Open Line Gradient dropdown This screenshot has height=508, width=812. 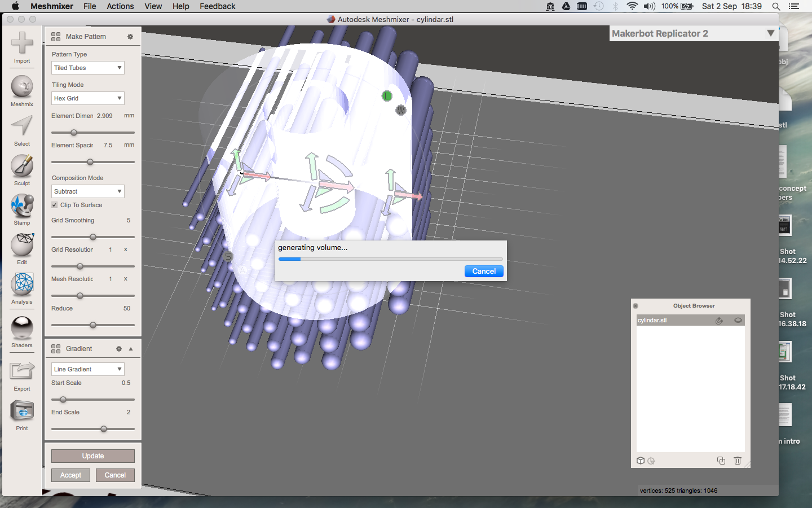click(88, 369)
